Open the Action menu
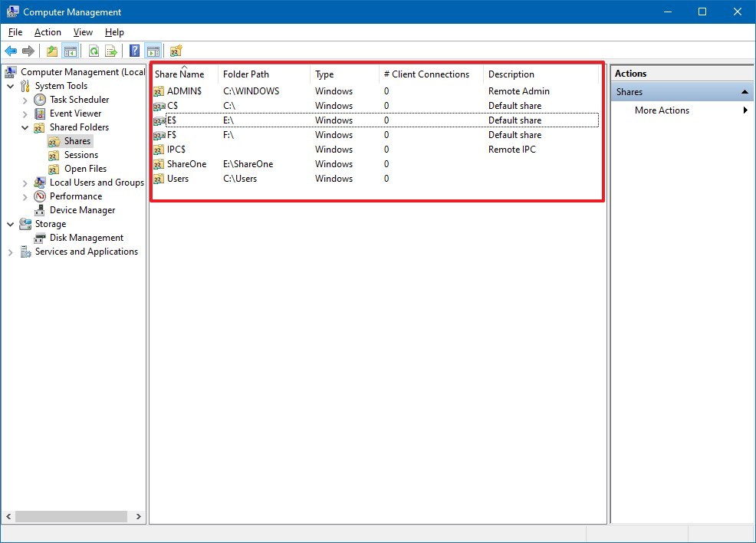756x543 pixels. pos(48,32)
